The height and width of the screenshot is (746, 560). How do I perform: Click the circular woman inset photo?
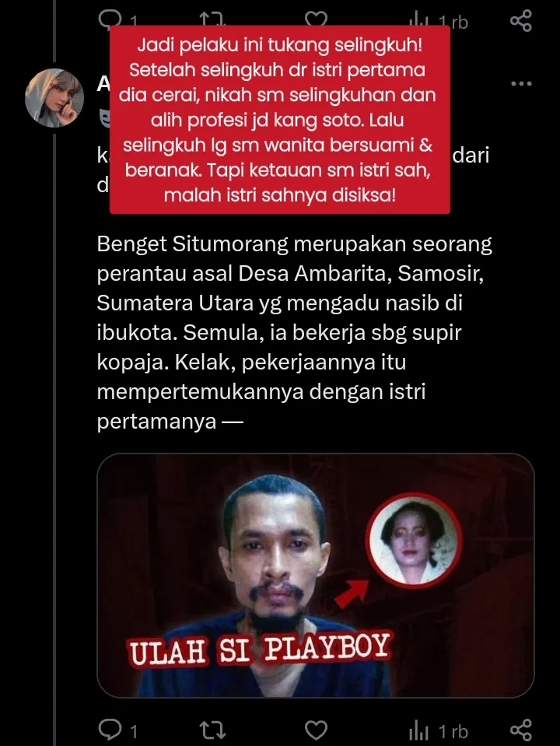414,541
